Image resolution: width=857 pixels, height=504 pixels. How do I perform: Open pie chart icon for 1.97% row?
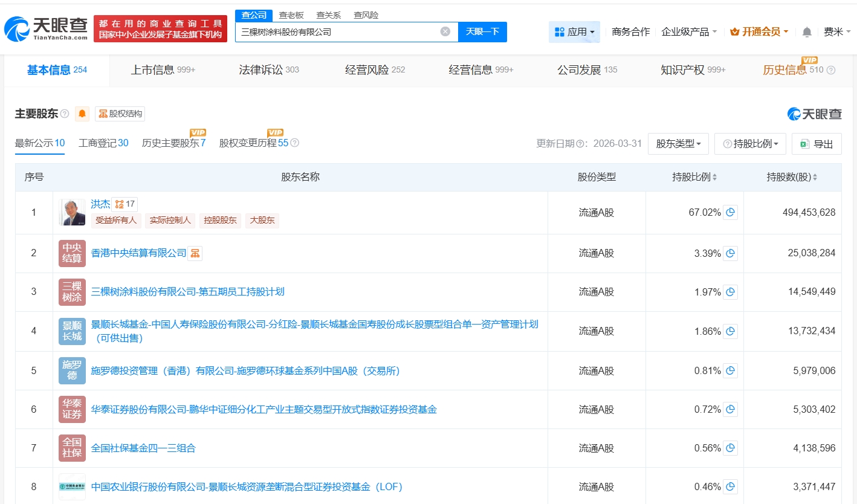(x=731, y=292)
